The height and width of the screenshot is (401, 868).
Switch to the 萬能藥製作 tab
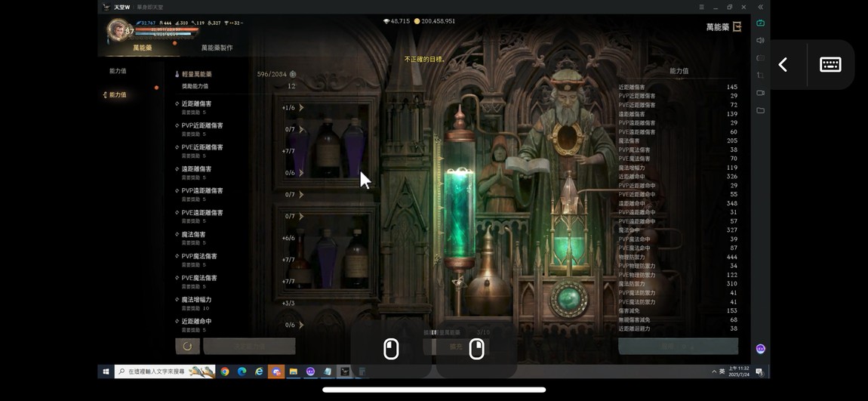click(x=217, y=48)
